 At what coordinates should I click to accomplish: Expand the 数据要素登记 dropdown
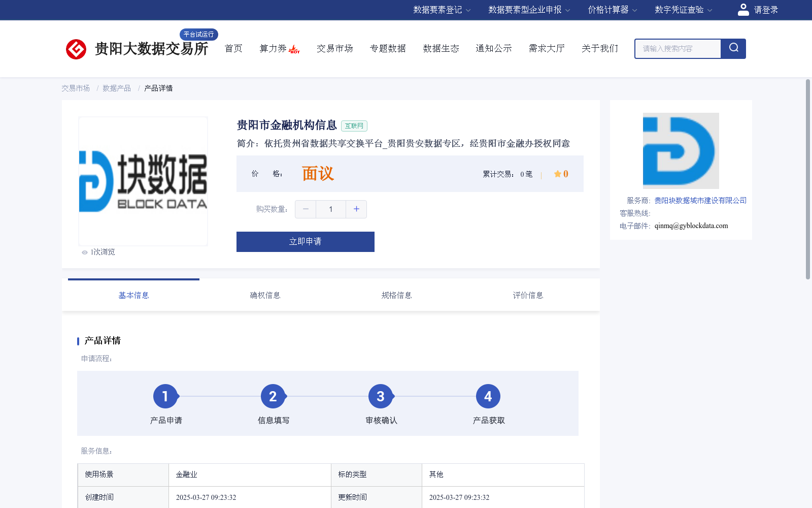pos(442,10)
